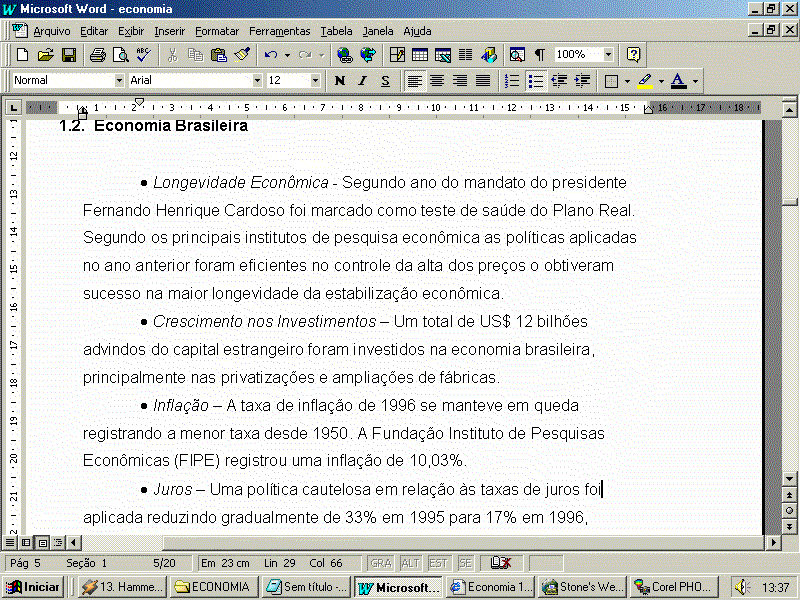Image resolution: width=800 pixels, height=600 pixels.
Task: Click the Iniciar start button
Action: 33,587
